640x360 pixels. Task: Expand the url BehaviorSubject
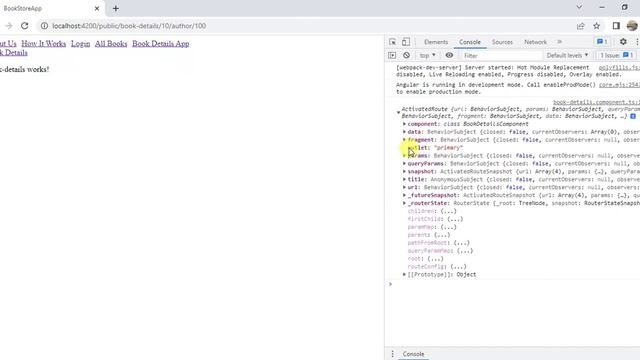click(x=404, y=187)
